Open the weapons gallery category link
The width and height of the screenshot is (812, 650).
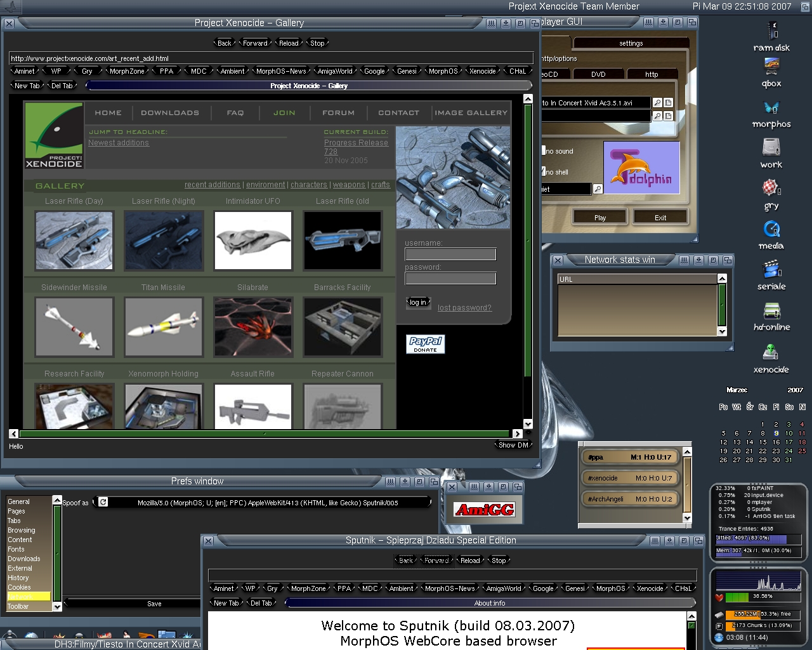pos(349,185)
